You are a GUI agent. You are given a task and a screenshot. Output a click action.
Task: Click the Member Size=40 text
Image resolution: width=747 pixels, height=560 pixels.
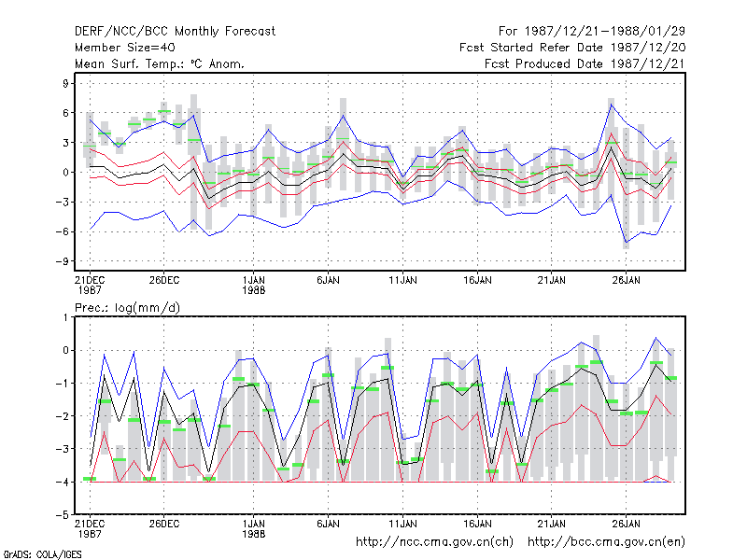coord(125,48)
